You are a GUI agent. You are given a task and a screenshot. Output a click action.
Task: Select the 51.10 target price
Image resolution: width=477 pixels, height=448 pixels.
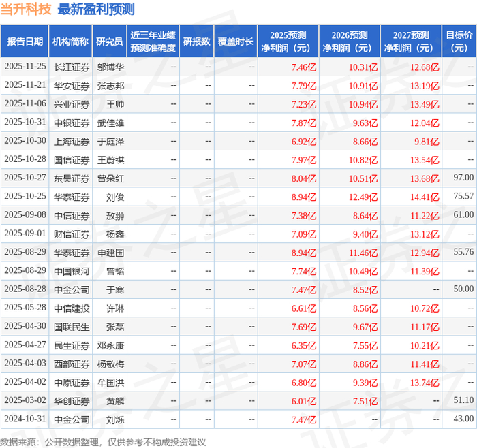[463, 400]
